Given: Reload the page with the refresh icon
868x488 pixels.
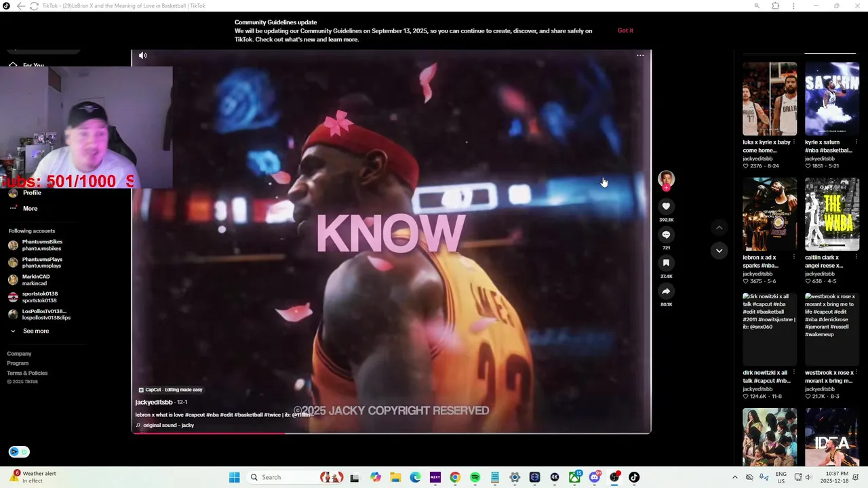Looking at the screenshot, I should pos(34,6).
